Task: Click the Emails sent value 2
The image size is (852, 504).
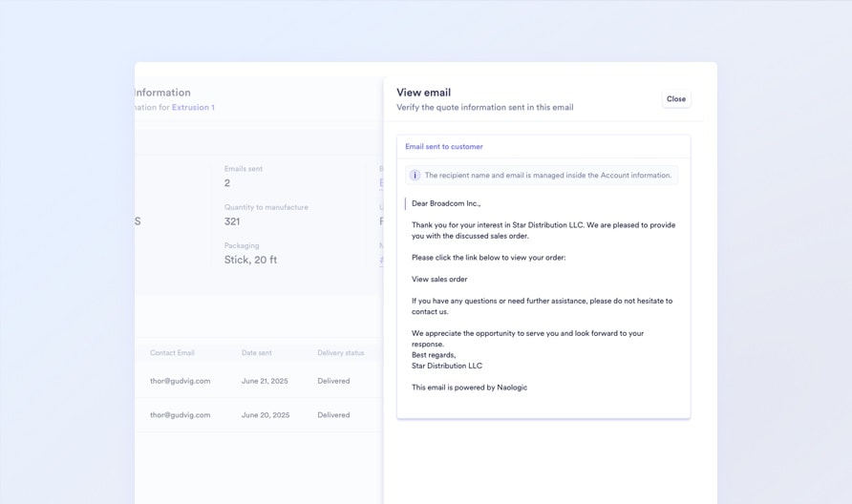Action: tap(227, 183)
